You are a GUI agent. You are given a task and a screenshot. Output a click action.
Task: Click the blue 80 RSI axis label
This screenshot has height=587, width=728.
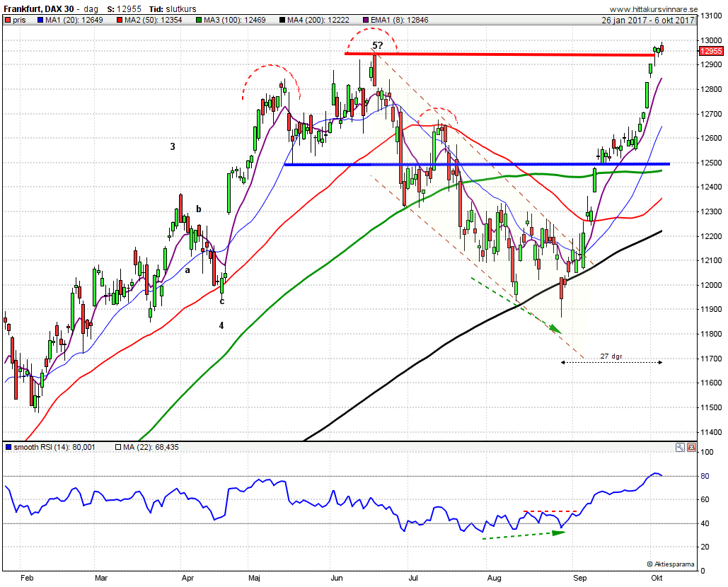pyautogui.click(x=705, y=476)
